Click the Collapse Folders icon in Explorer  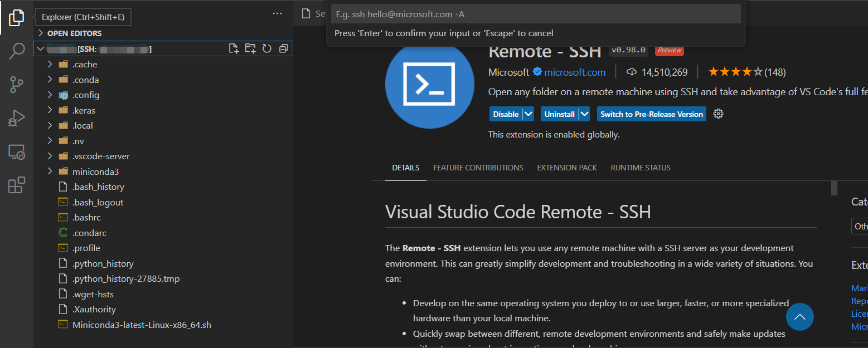[x=283, y=48]
